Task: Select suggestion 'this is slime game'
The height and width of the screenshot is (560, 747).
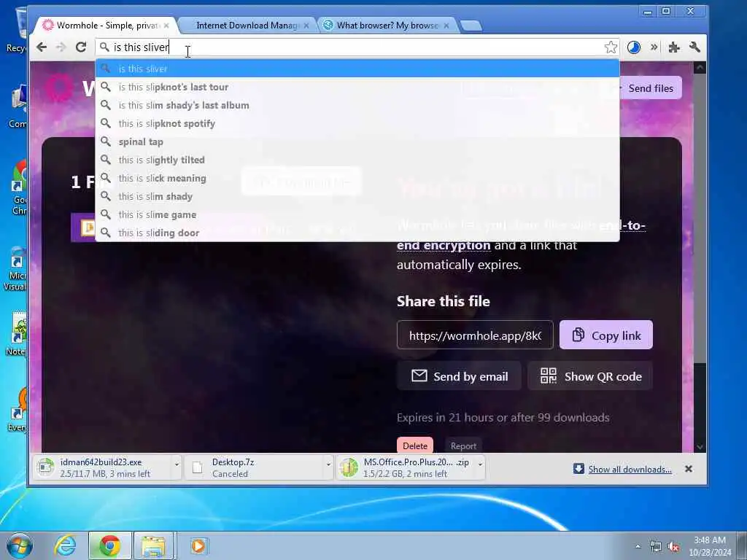Action: click(357, 215)
